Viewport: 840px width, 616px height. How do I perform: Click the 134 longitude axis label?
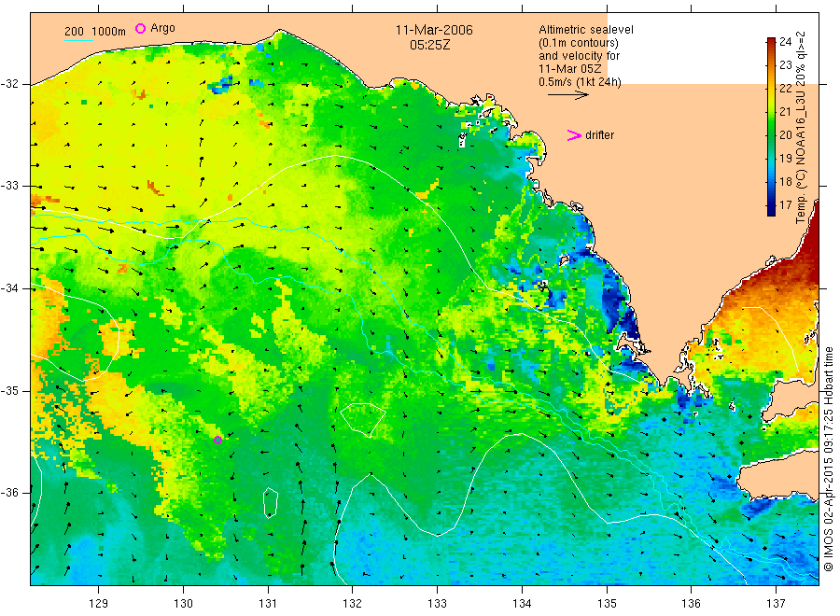522,604
